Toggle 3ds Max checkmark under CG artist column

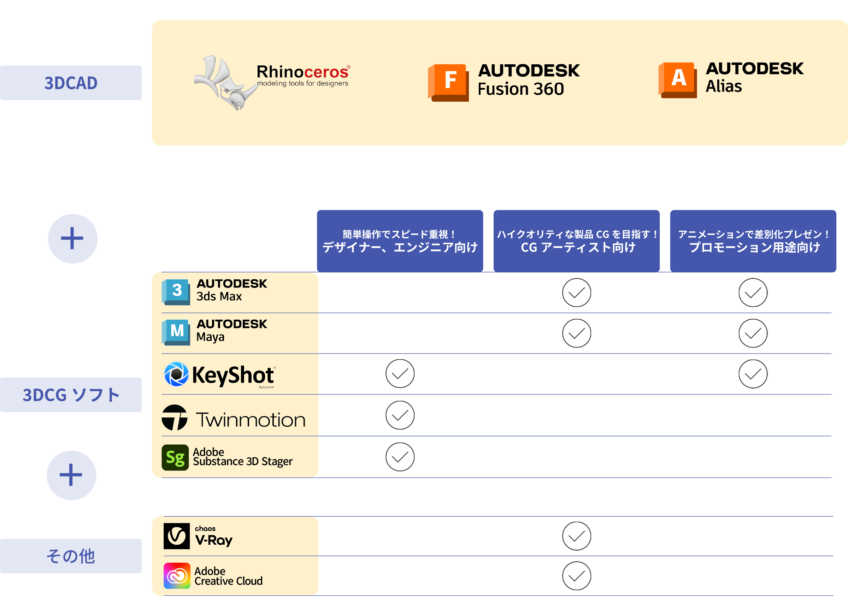[x=577, y=293]
